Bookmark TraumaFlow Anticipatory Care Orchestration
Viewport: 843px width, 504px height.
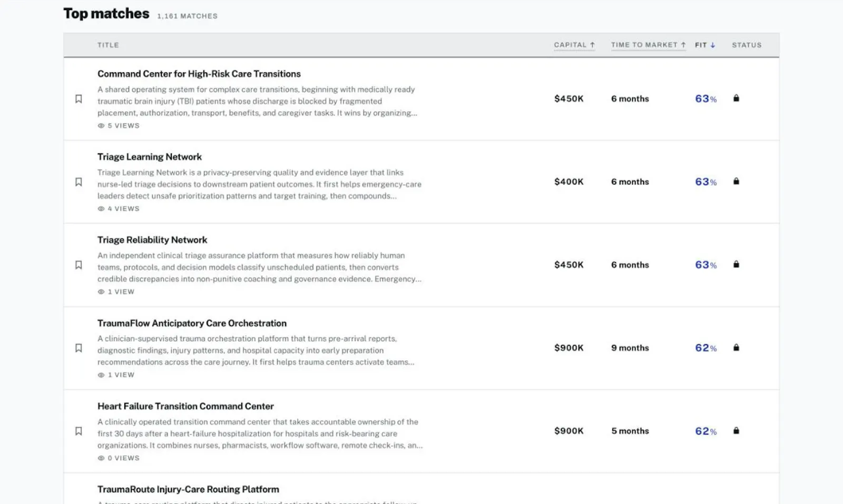click(79, 348)
